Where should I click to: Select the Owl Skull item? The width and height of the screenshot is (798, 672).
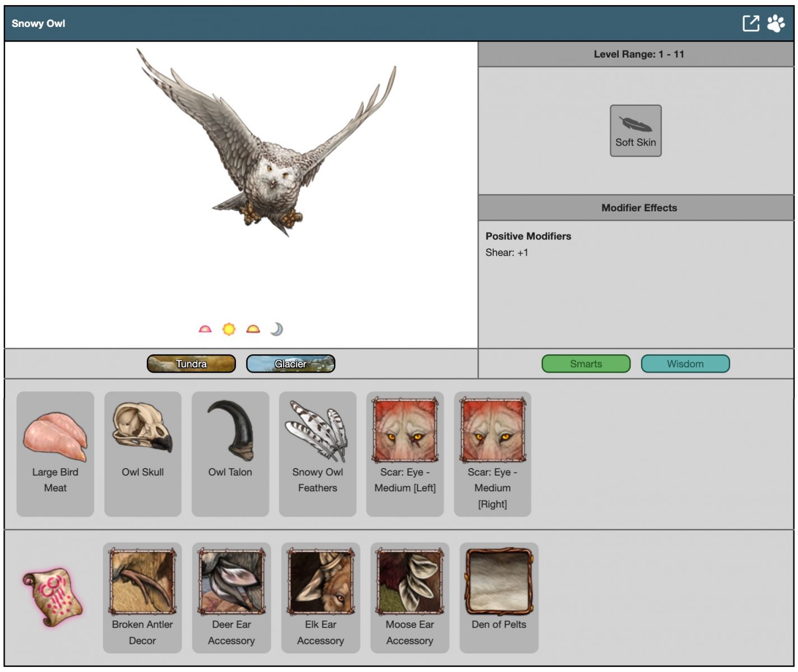(x=142, y=428)
